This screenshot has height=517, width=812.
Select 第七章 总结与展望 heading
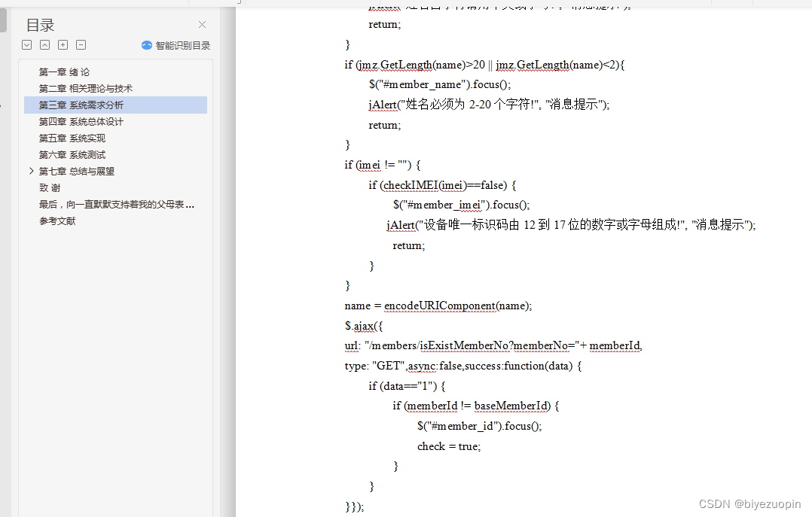coord(77,172)
